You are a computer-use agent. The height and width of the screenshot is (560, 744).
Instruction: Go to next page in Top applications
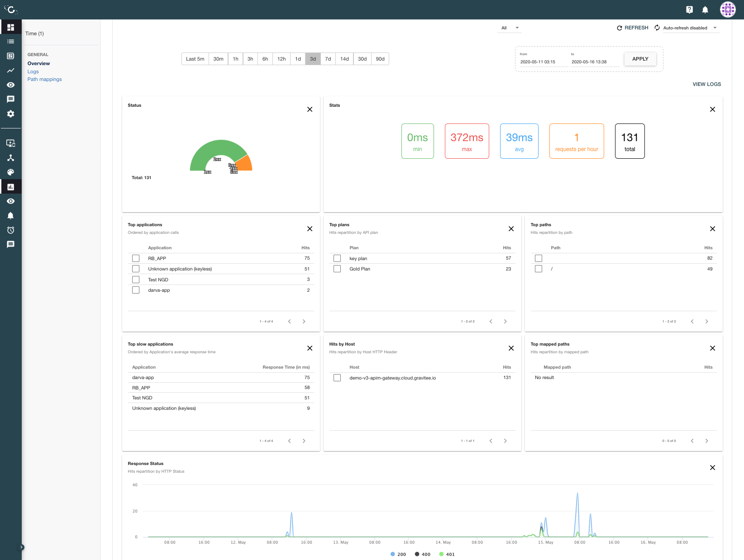point(304,322)
